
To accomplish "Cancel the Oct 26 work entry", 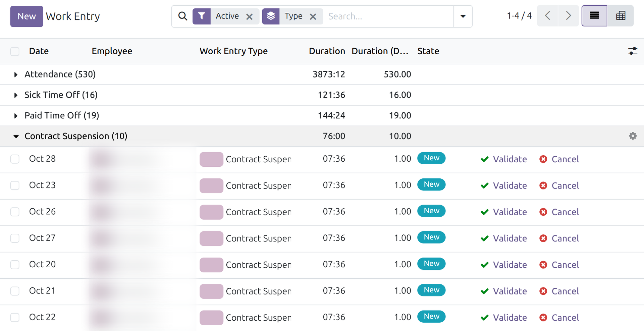I will (x=559, y=212).
